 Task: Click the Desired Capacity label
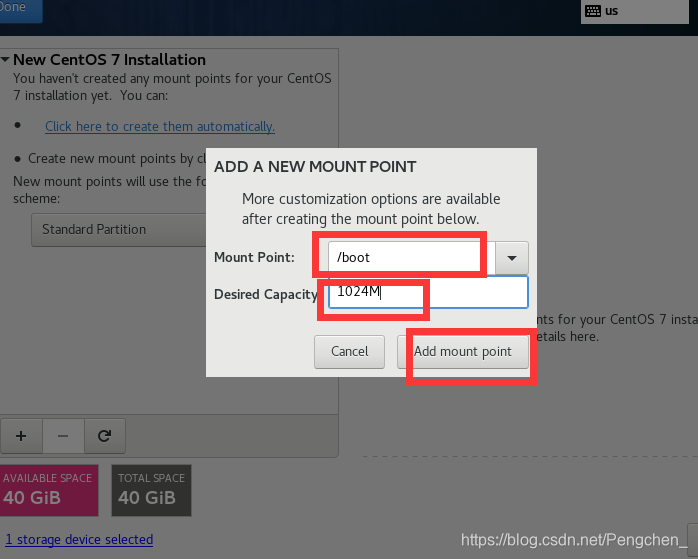click(x=266, y=294)
